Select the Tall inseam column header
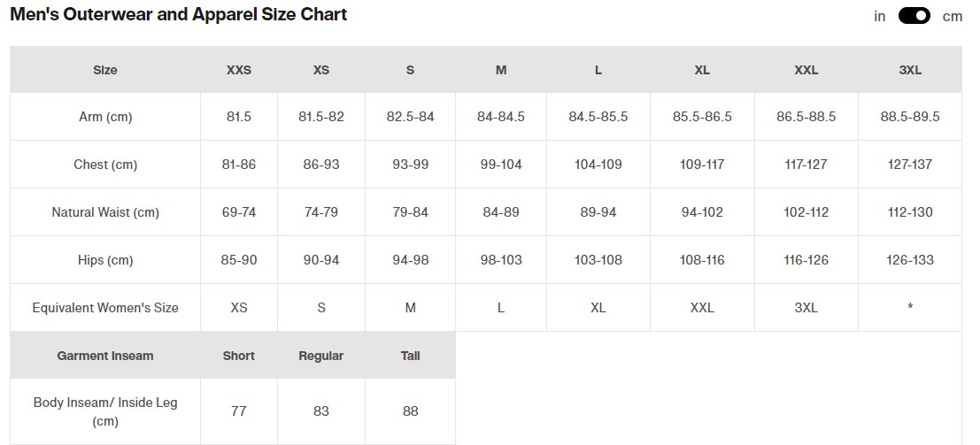The height and width of the screenshot is (445, 980). pos(410,356)
